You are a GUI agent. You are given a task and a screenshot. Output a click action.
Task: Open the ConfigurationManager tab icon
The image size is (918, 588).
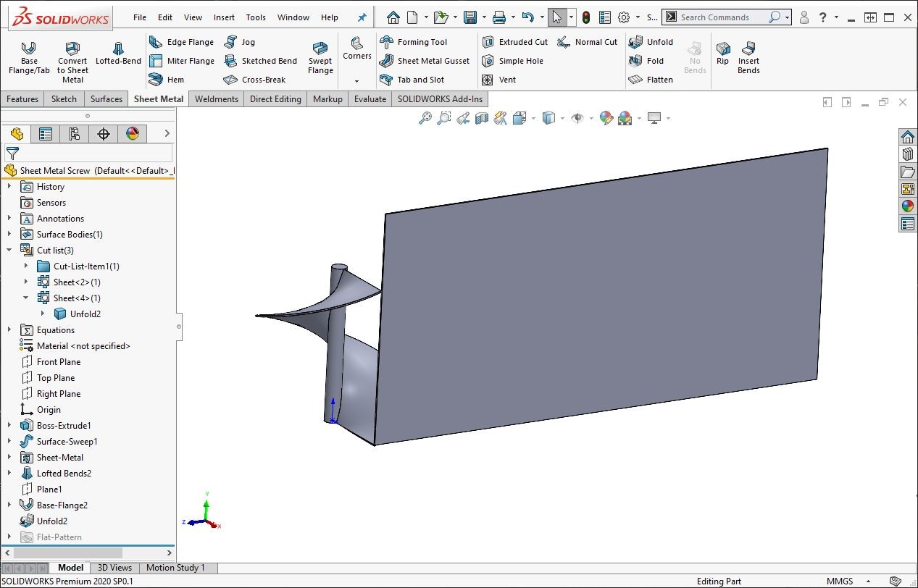(74, 134)
